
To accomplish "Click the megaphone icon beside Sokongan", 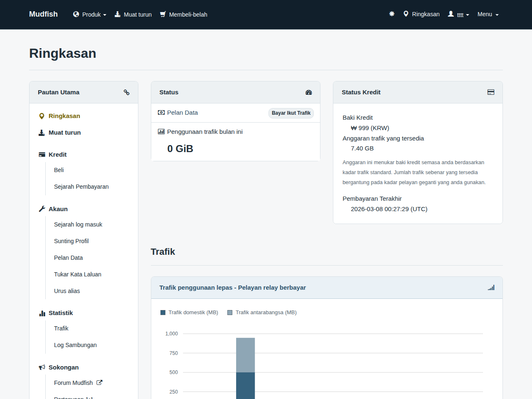I will coord(42,367).
